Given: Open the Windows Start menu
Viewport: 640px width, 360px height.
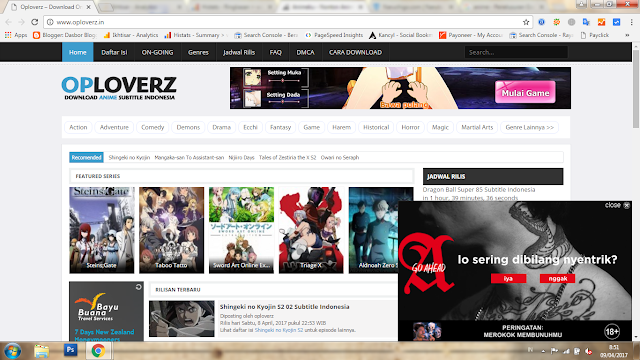Looking at the screenshot, I should coord(12,351).
